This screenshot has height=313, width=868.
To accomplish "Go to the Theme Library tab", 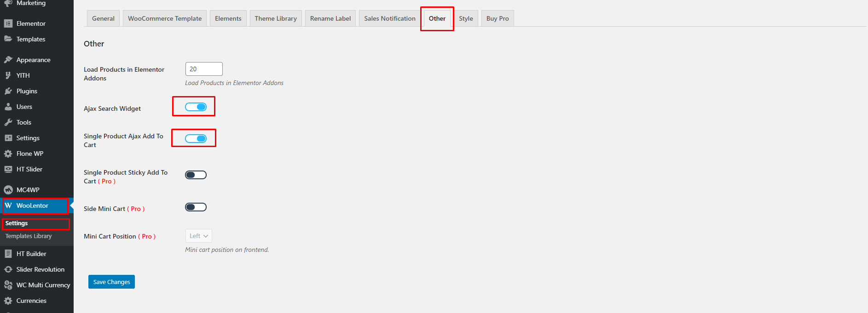I will click(276, 18).
